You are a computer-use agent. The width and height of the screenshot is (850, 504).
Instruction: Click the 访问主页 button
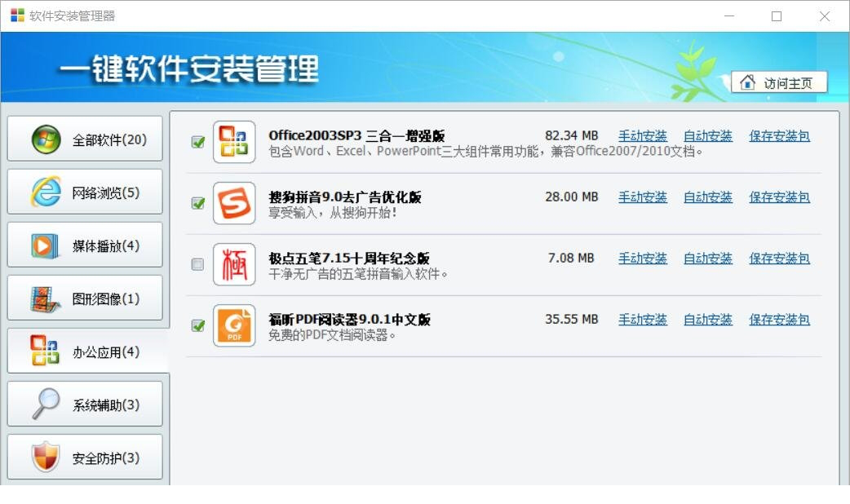(779, 82)
